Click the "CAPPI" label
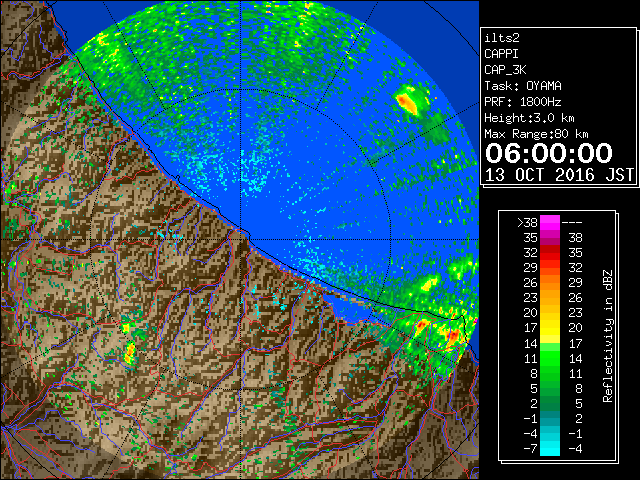Screen dimensions: 640x480 [501, 54]
